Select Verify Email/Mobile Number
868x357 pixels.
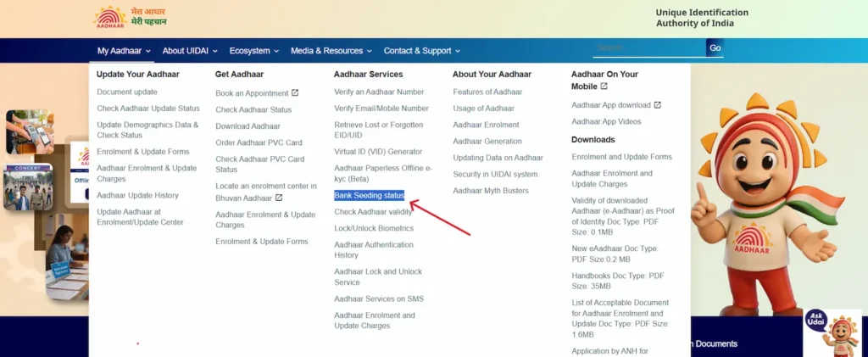(x=381, y=109)
